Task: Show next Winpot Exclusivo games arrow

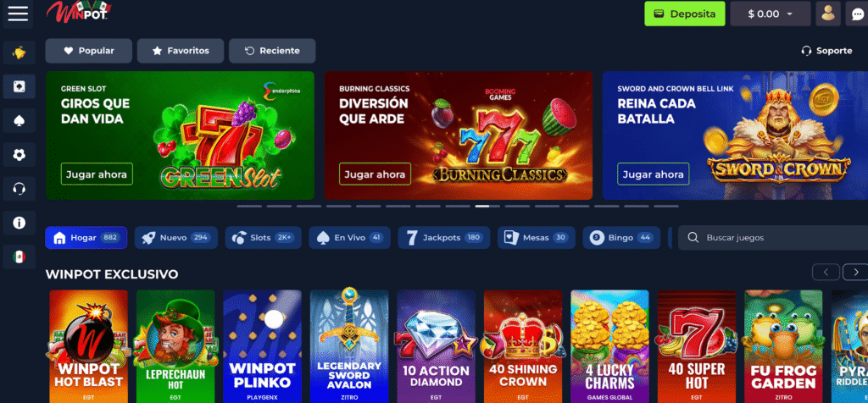Action: (855, 272)
